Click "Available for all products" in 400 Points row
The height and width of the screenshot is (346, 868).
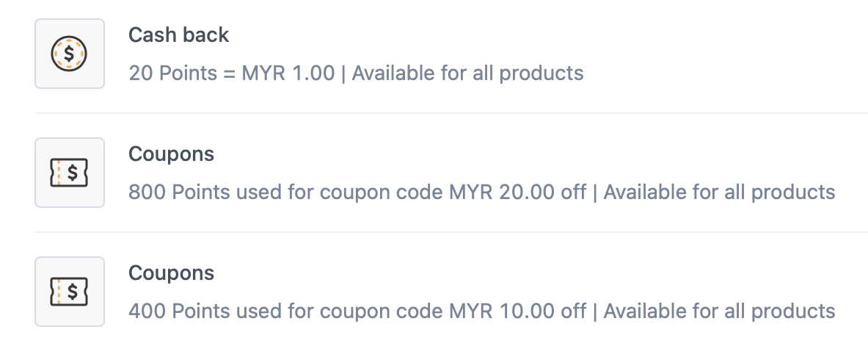click(x=719, y=311)
